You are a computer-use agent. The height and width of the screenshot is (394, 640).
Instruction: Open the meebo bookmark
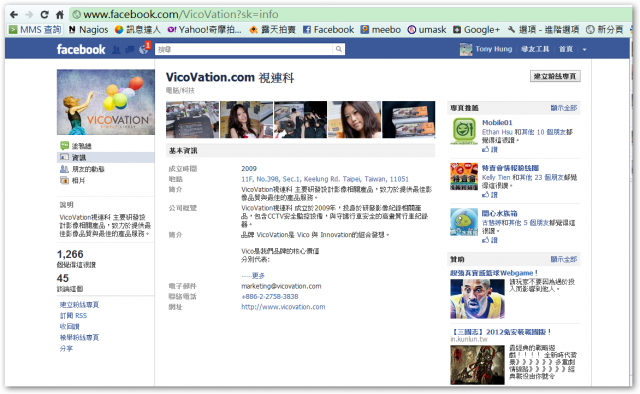381,29
